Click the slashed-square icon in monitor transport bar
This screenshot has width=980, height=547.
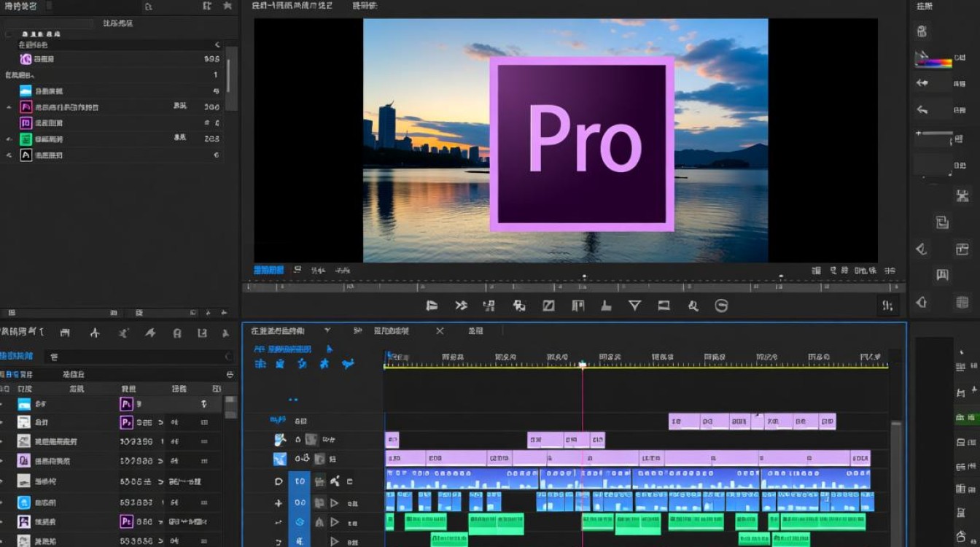tap(548, 306)
